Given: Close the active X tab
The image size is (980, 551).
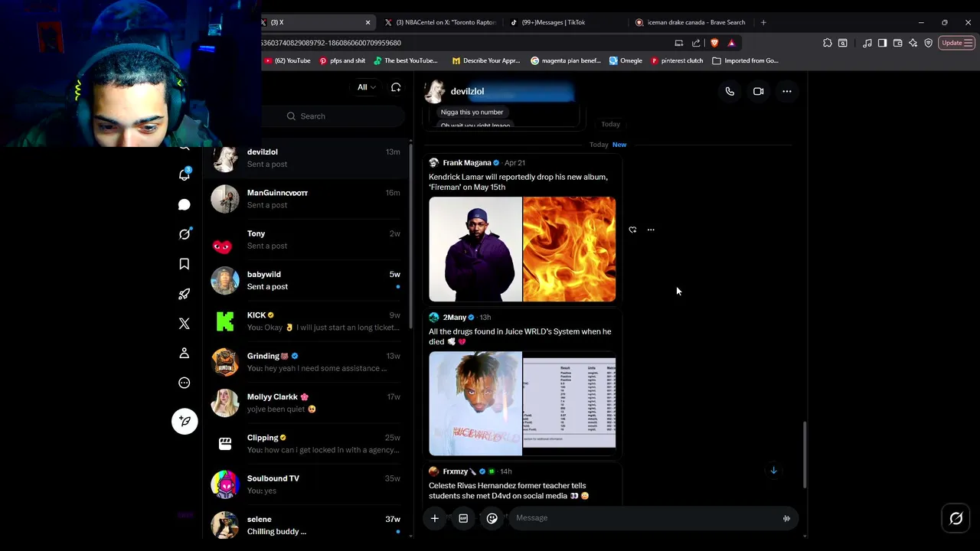Looking at the screenshot, I should [367, 22].
